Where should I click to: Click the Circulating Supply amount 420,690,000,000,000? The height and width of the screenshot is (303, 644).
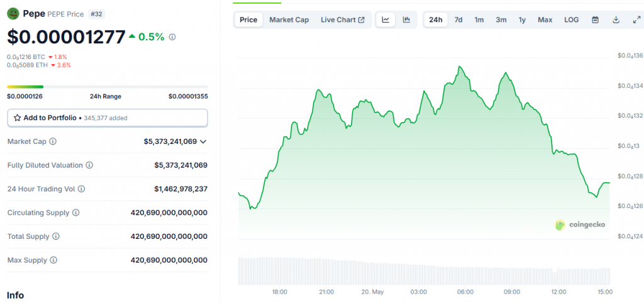click(169, 212)
